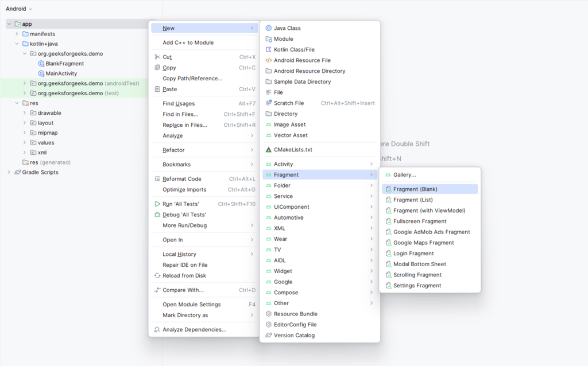Click the Reload from Disk icon
This screenshot has width=588, height=366.
[157, 275]
